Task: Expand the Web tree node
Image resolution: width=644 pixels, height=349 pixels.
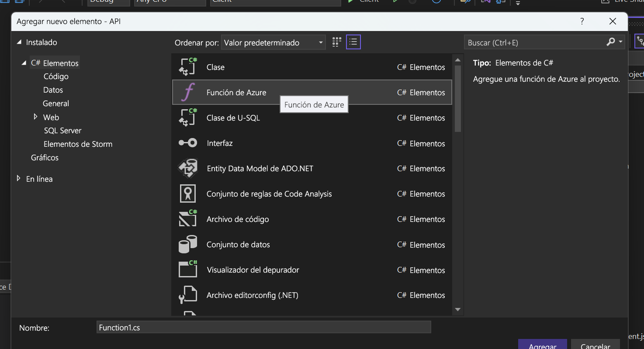Action: 35,117
